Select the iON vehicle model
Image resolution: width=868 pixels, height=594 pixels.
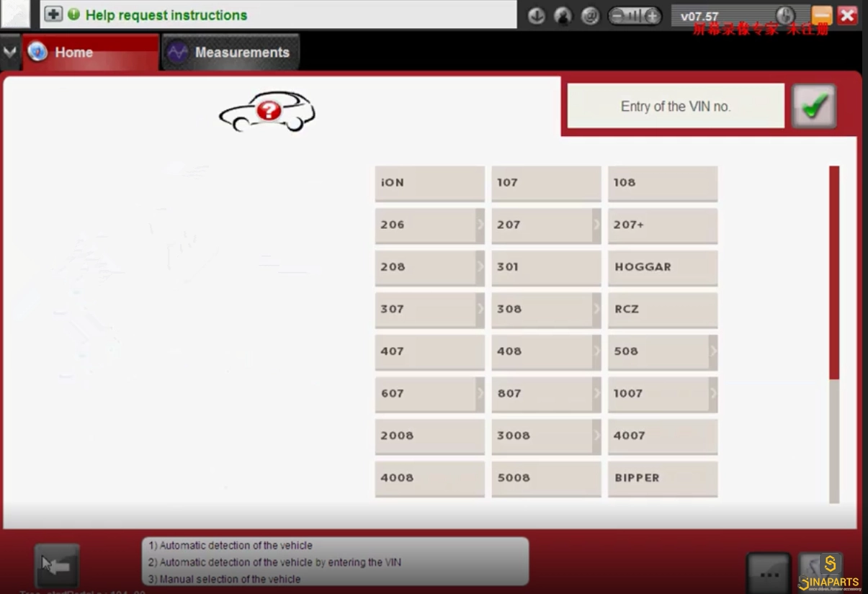429,184
